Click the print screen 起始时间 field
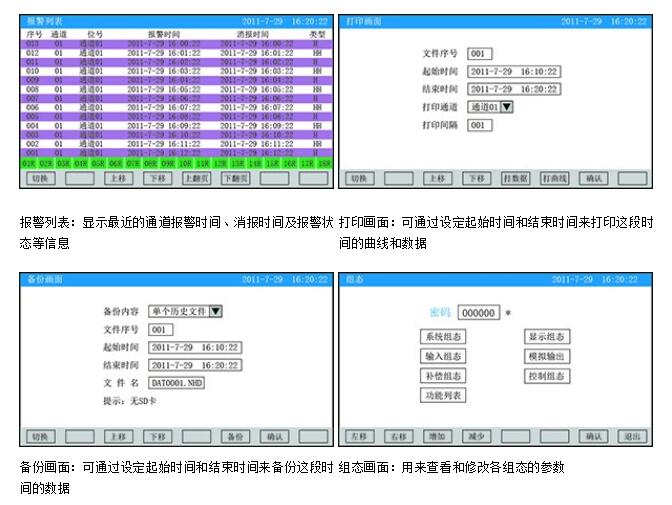This screenshot has height=505, width=672. [x=513, y=72]
